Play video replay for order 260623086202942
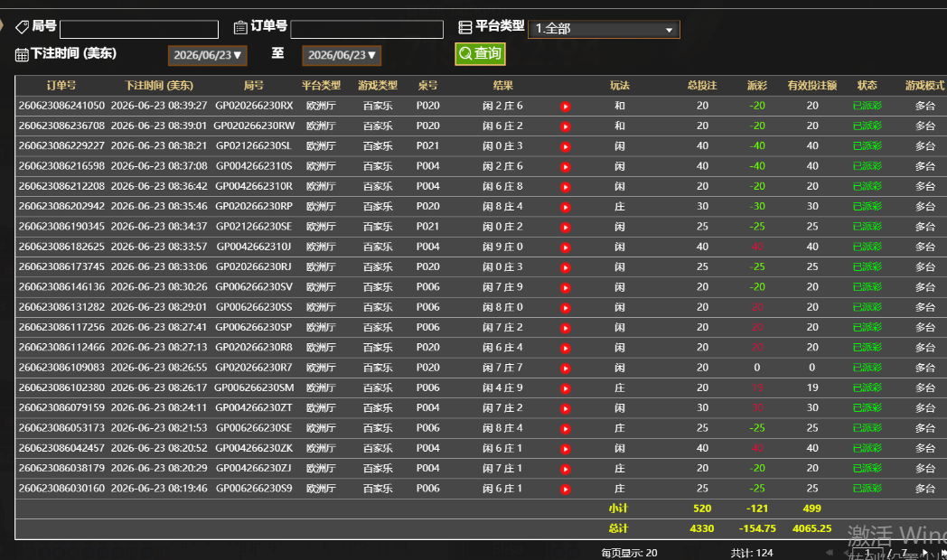Viewport: 947px width, 560px height. 566,207
